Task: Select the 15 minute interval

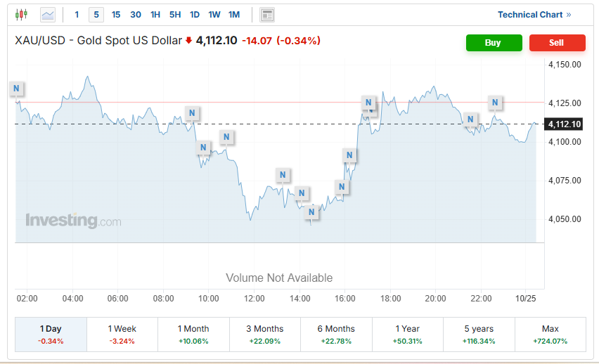Action: coord(116,14)
